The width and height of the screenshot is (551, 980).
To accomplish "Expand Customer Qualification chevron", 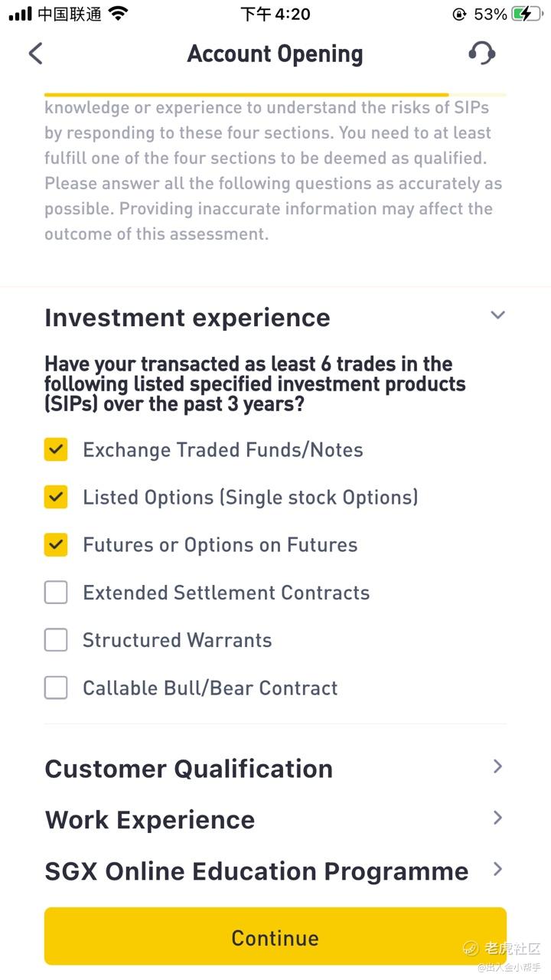I will click(497, 766).
